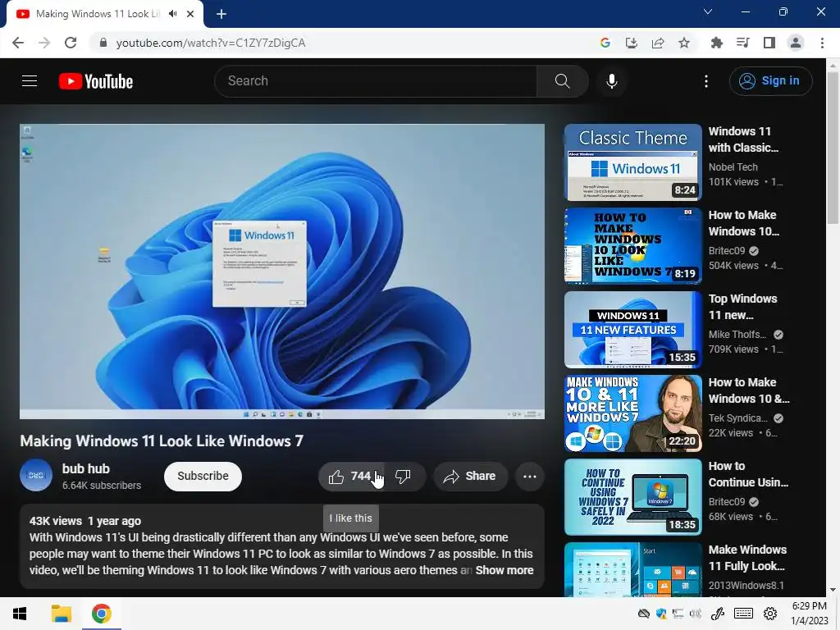840x630 pixels.
Task: Open tab search chevron
Action: pos(708,11)
